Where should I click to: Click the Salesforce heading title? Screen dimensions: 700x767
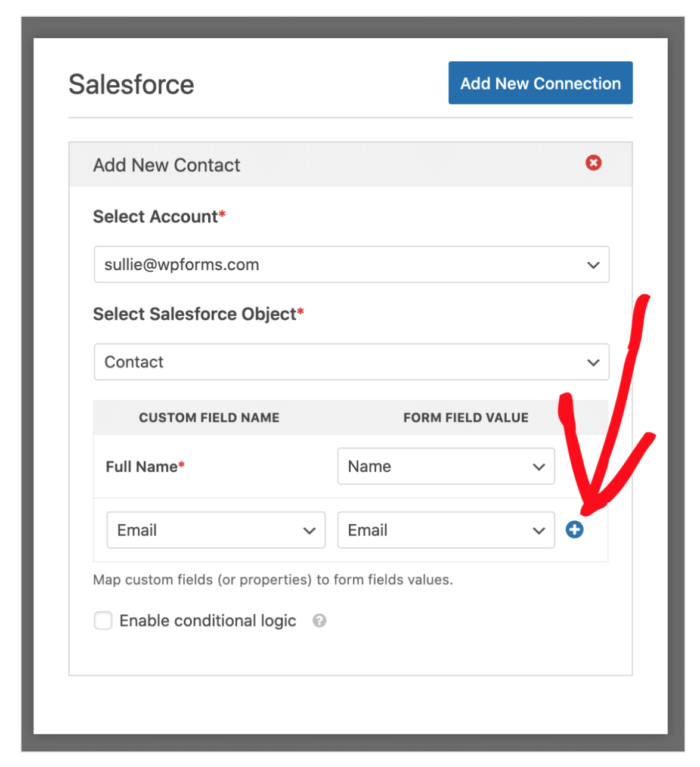point(131,84)
